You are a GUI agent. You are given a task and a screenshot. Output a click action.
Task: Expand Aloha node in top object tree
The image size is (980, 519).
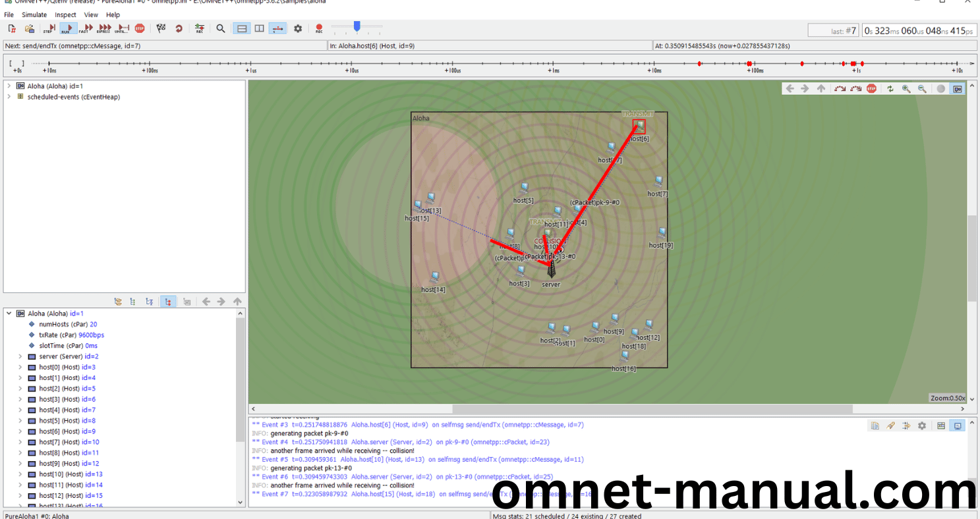pos(9,86)
